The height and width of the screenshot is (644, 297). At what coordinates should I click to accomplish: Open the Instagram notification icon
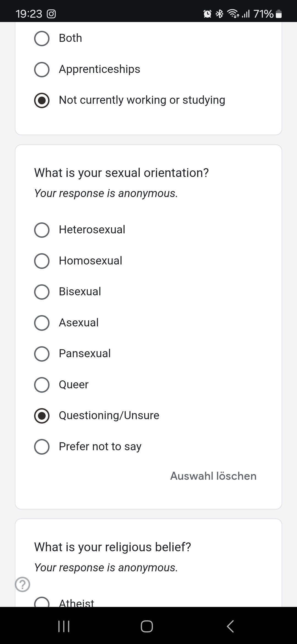(51, 14)
